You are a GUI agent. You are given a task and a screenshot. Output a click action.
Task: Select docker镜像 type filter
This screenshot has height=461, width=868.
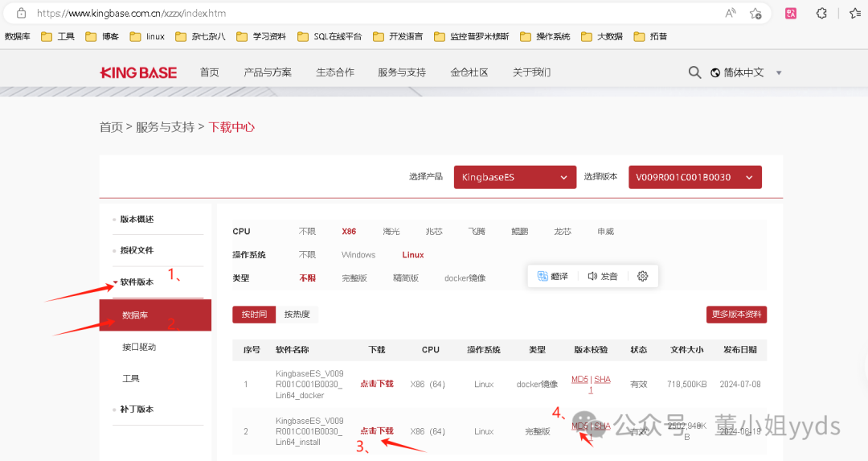pos(465,278)
